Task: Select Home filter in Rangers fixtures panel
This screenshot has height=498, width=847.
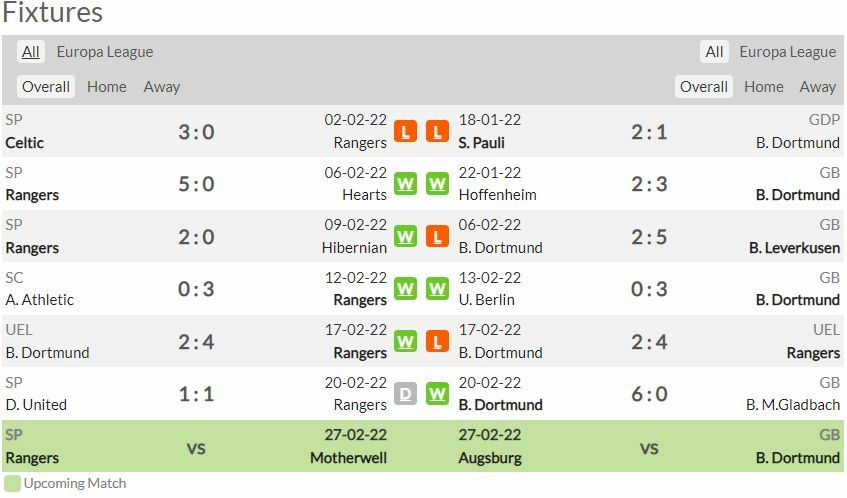Action: [107, 87]
